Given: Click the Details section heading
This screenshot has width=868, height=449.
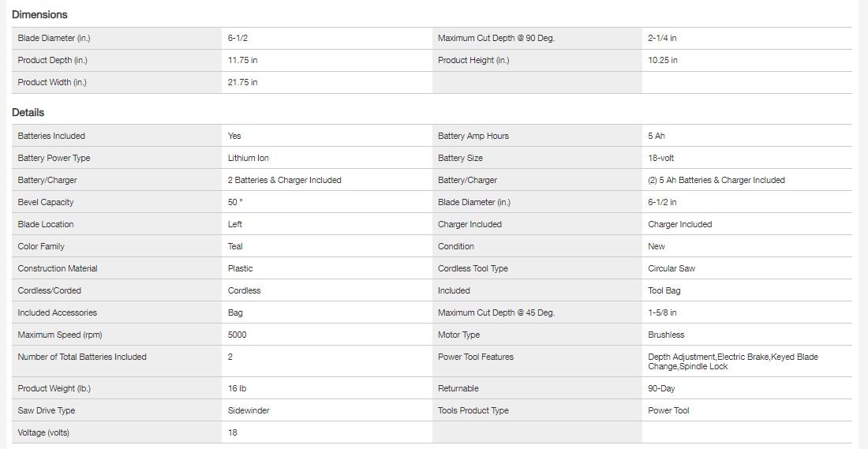Looking at the screenshot, I should tap(28, 112).
